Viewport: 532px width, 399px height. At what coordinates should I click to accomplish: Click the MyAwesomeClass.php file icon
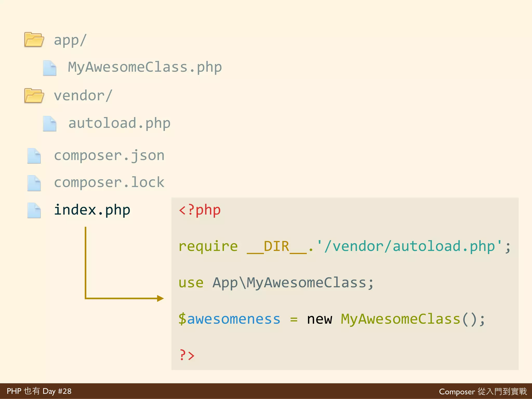[50, 68]
